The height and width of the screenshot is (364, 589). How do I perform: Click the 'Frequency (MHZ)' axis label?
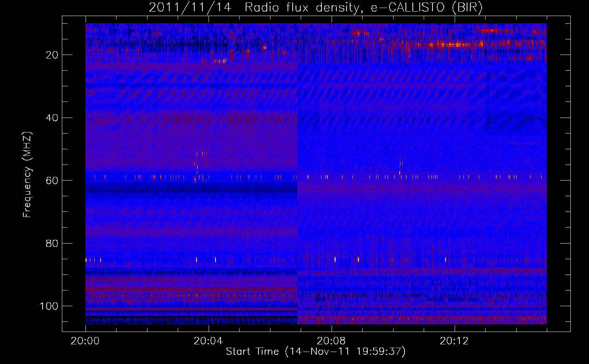[x=27, y=175]
